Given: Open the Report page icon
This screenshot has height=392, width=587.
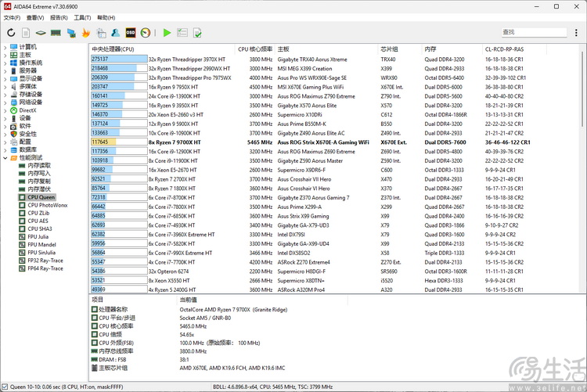Looking at the screenshot, I should point(26,33).
